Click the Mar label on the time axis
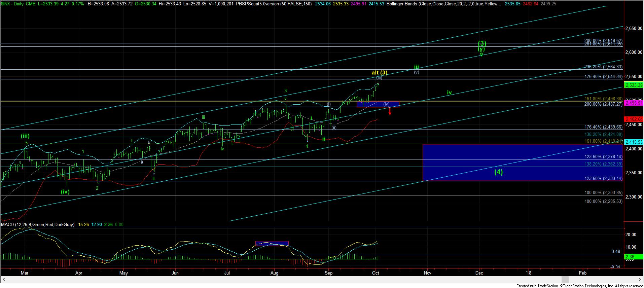Viewport: 644px width, 288px height. tap(25, 273)
